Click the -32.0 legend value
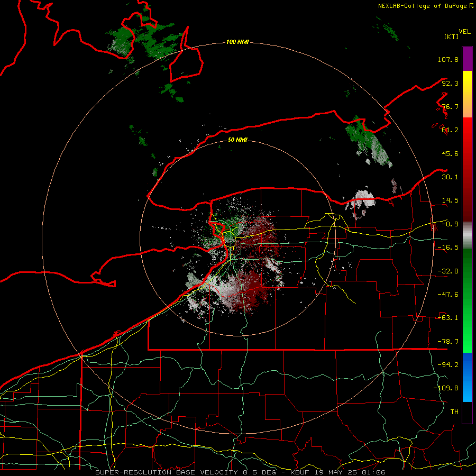The width and height of the screenshot is (476, 476). pyautogui.click(x=448, y=271)
